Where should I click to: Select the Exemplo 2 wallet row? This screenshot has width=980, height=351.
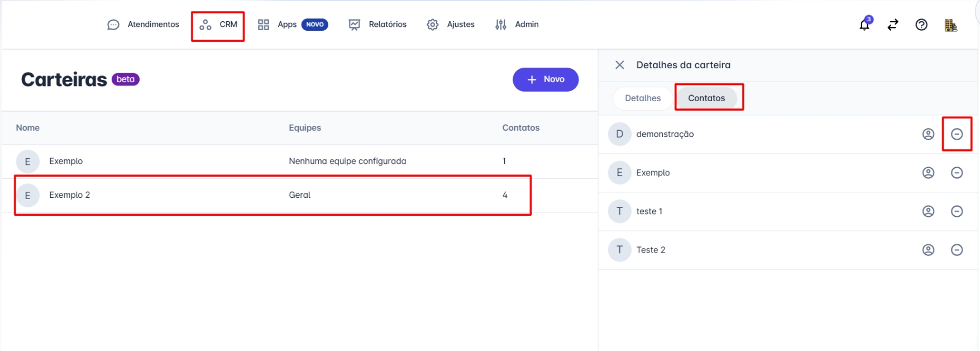pos(272,195)
